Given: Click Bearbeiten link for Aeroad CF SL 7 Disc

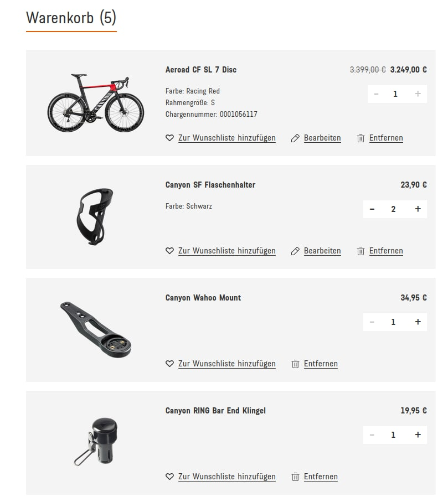Looking at the screenshot, I should [322, 138].
